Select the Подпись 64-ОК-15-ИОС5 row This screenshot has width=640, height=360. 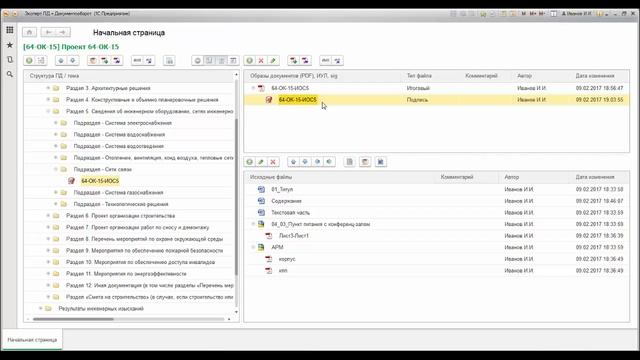click(436, 100)
